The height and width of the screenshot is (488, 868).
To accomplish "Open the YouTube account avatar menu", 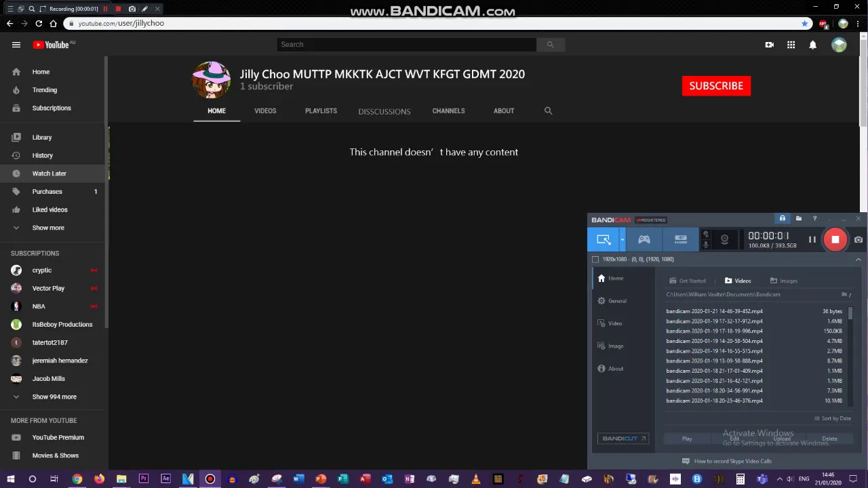I will point(839,45).
